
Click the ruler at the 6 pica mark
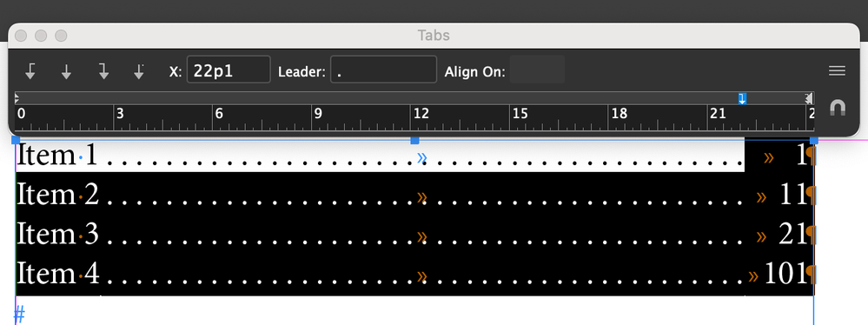click(x=213, y=117)
